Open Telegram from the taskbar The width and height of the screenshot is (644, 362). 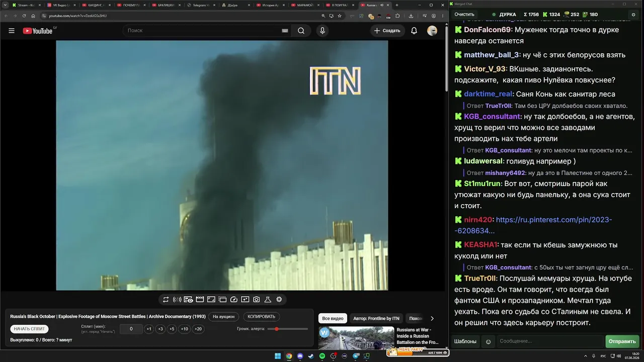click(356, 356)
